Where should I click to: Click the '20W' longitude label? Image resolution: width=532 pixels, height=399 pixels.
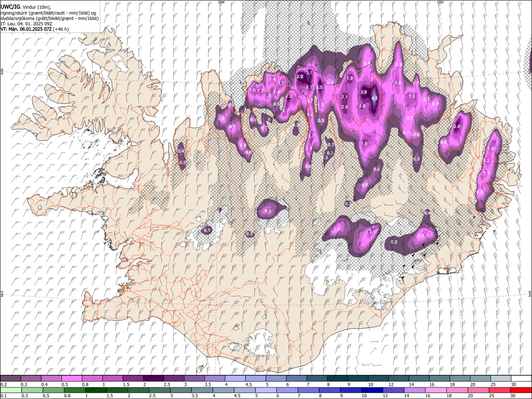click(x=221, y=2)
